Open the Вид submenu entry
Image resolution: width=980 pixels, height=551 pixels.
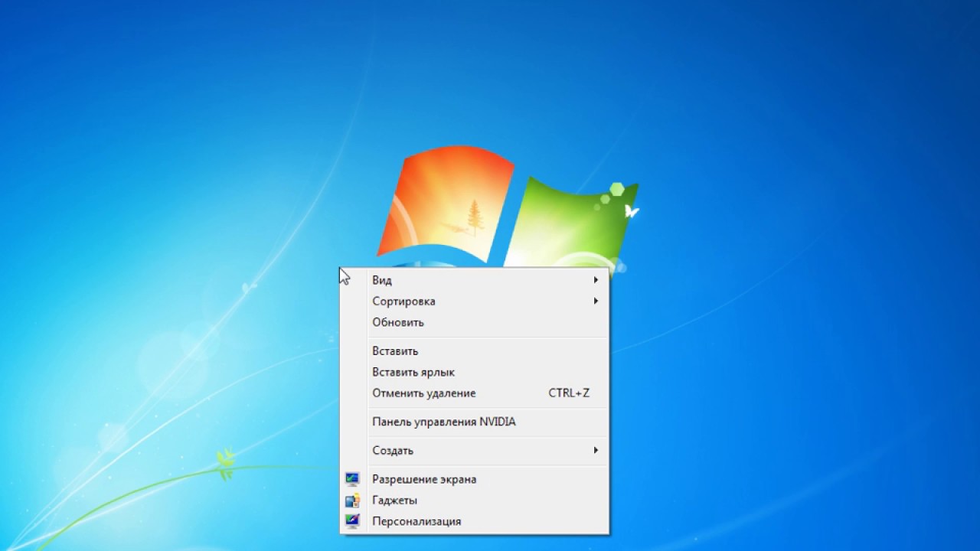coord(474,280)
